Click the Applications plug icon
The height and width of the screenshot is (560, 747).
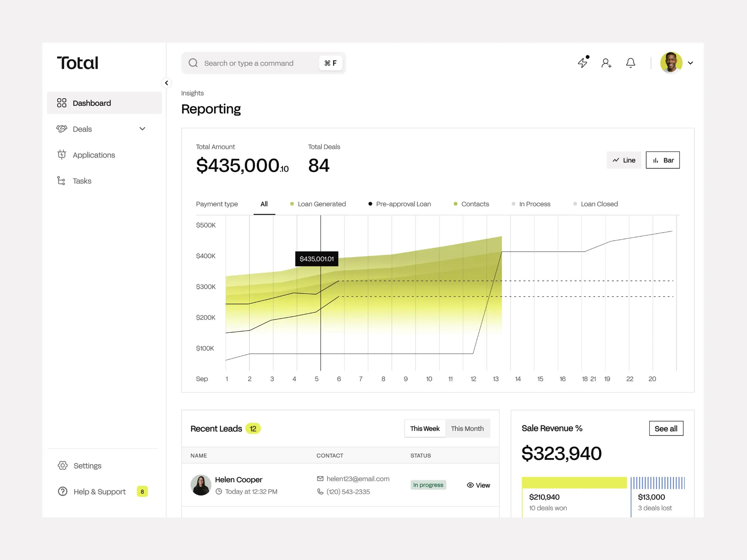pos(62,155)
